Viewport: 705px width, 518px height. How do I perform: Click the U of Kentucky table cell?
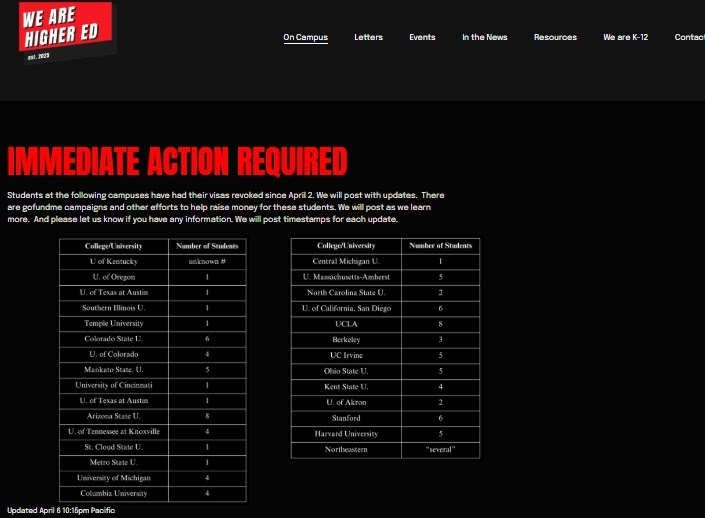point(114,262)
